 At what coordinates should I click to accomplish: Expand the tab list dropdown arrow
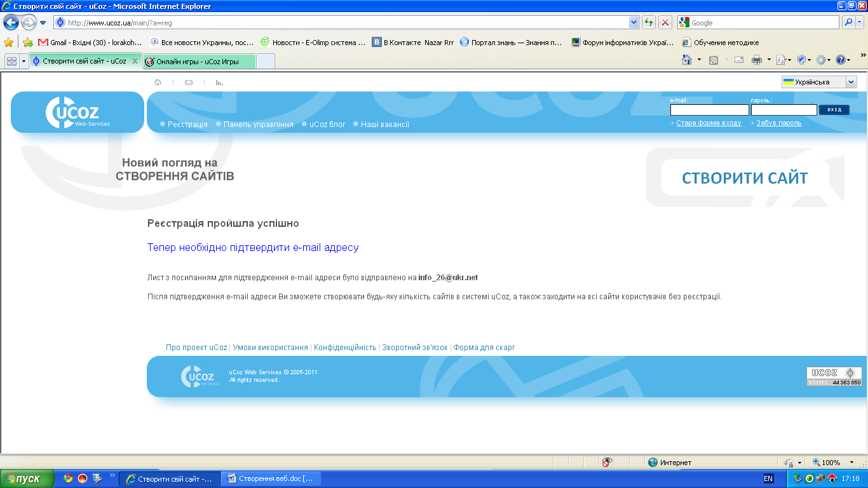[x=24, y=61]
